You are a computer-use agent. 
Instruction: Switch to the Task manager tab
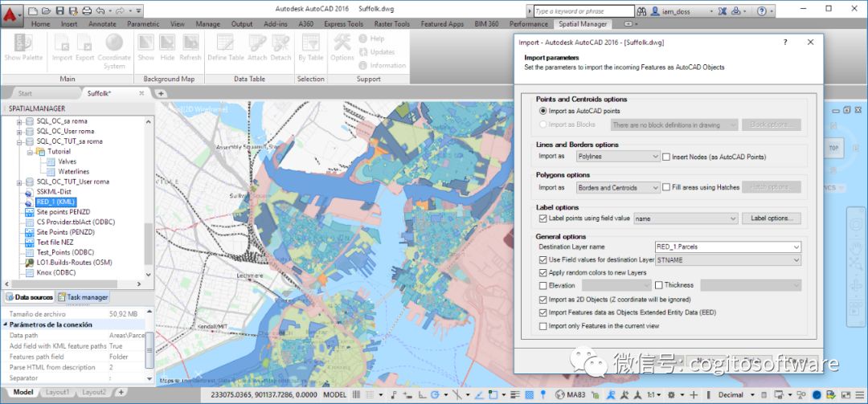[83, 297]
